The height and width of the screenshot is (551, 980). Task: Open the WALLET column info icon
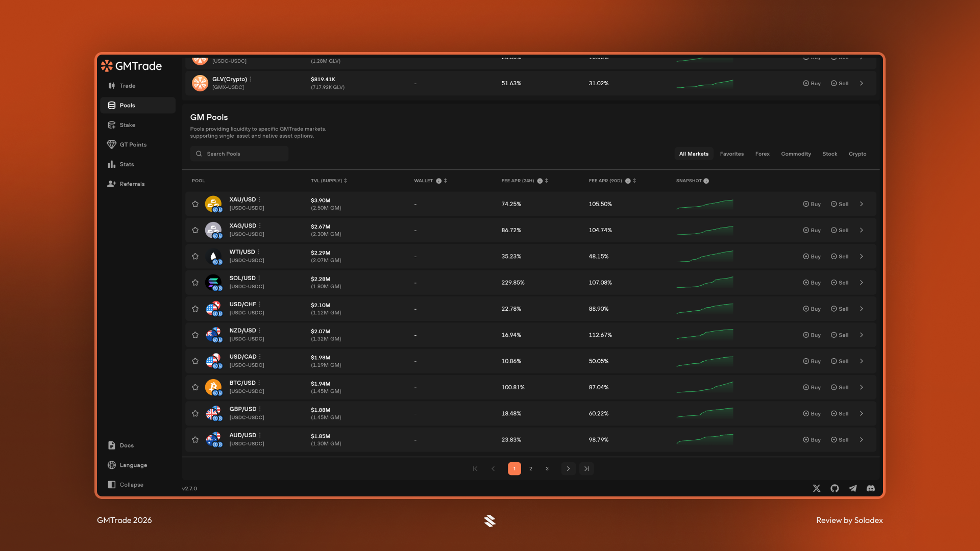[438, 181]
